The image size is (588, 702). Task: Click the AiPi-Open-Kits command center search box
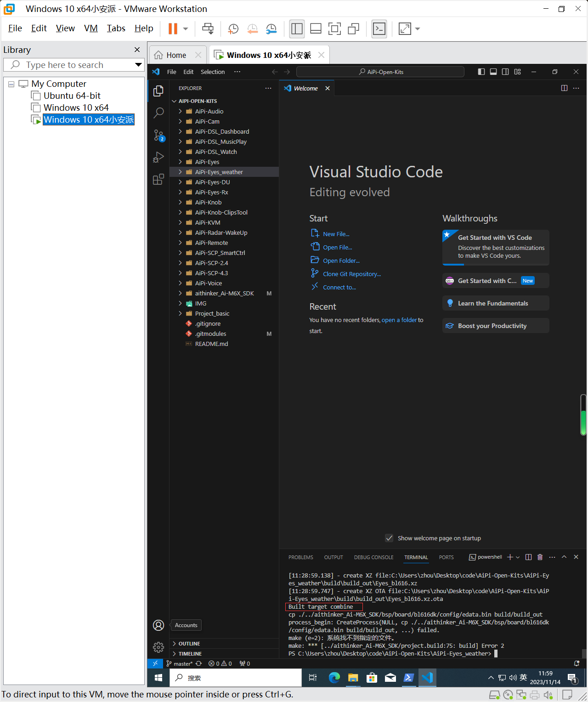pyautogui.click(x=380, y=72)
